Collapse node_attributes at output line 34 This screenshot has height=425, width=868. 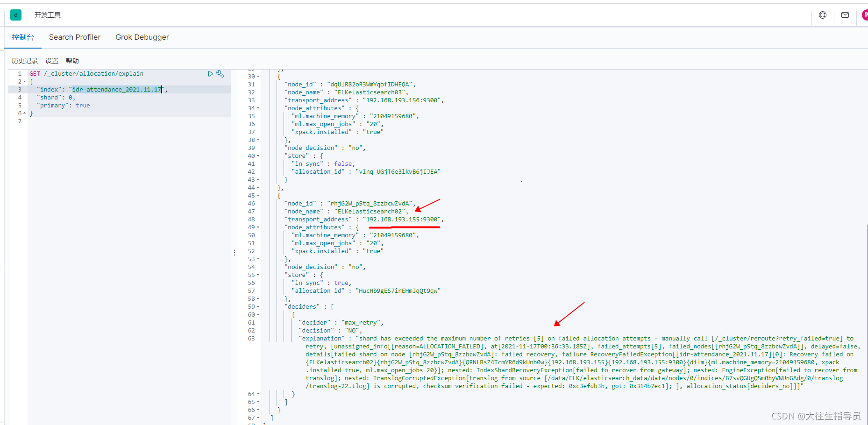[x=258, y=108]
